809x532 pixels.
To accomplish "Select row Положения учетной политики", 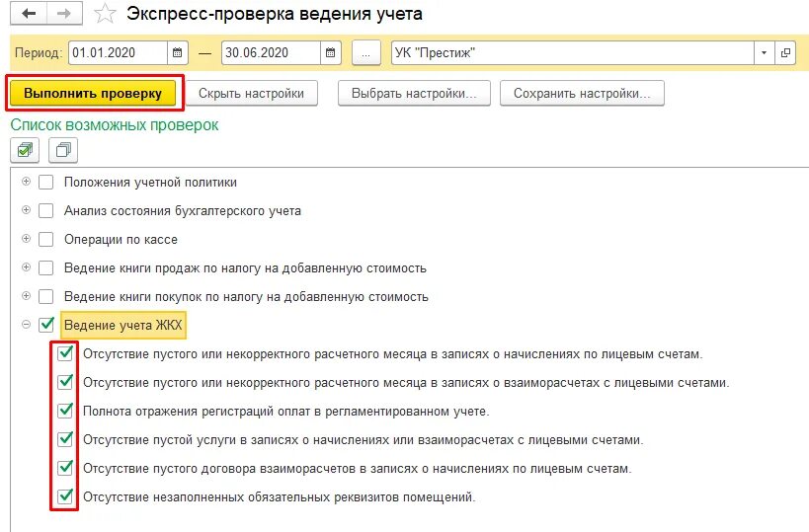I will [150, 183].
